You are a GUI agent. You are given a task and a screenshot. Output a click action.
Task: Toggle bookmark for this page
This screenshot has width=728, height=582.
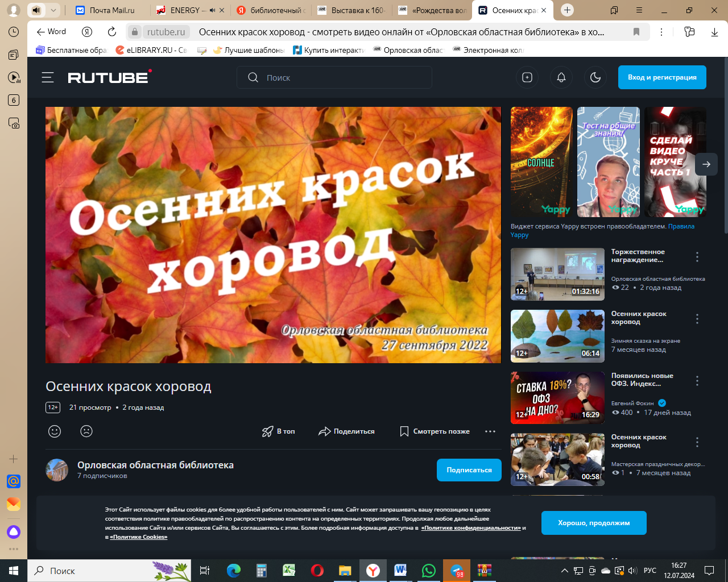pos(636,32)
